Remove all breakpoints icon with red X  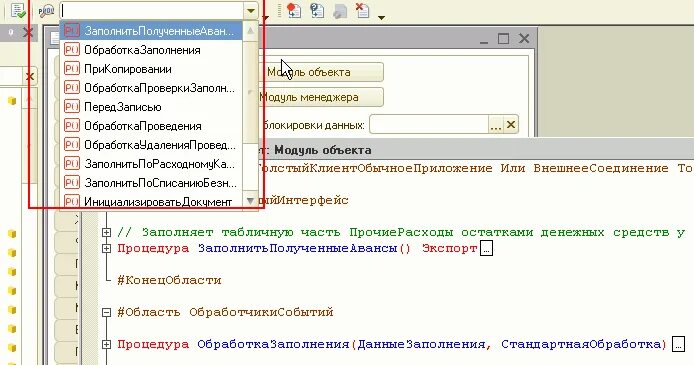point(362,10)
